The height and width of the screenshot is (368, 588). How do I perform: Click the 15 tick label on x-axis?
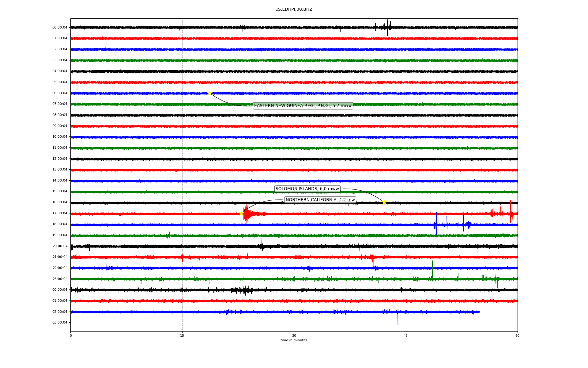point(182,335)
